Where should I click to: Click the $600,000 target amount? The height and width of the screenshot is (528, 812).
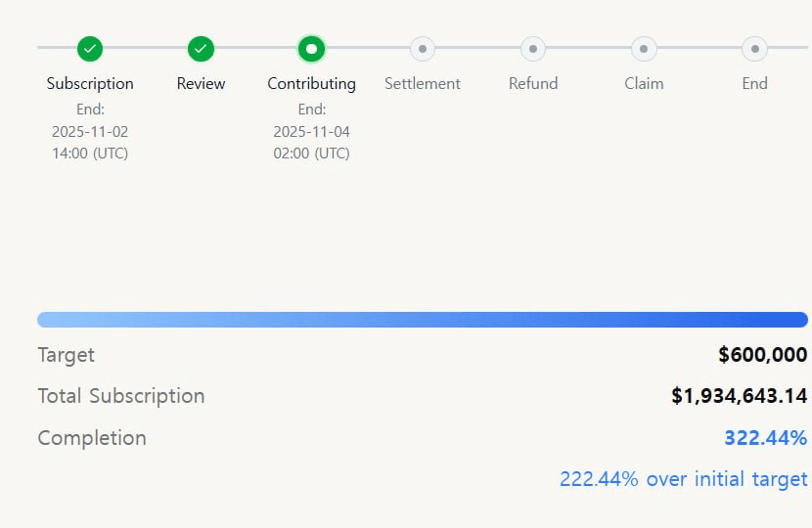[x=762, y=355]
